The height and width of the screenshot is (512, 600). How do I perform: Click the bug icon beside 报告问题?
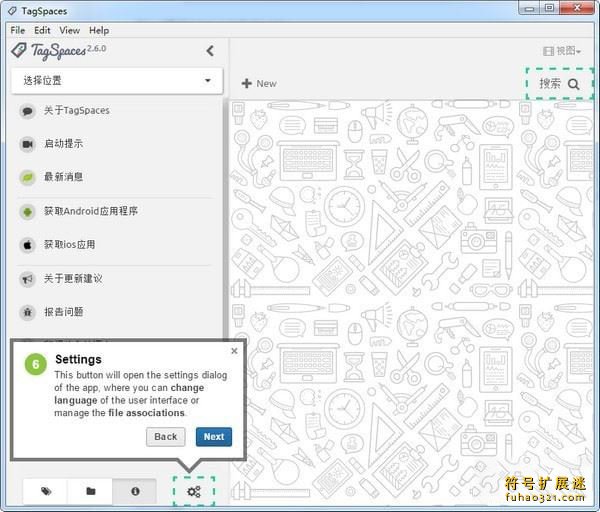pyautogui.click(x=28, y=312)
